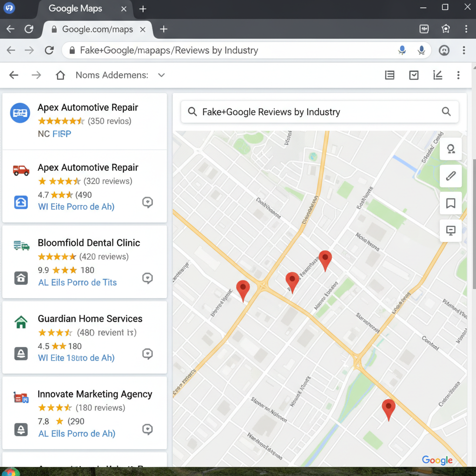Open profile avatar next to address bar
Screen dimensions: 476x476
click(444, 50)
